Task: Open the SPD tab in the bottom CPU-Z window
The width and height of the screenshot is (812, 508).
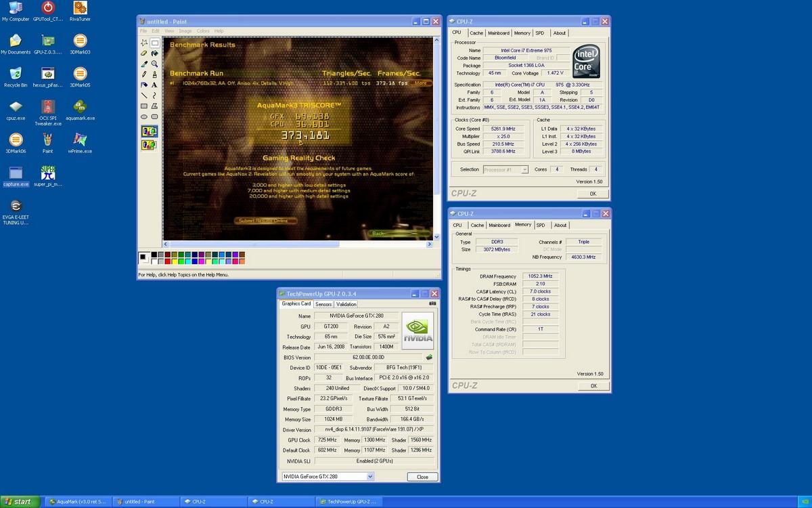Action: pos(540,226)
